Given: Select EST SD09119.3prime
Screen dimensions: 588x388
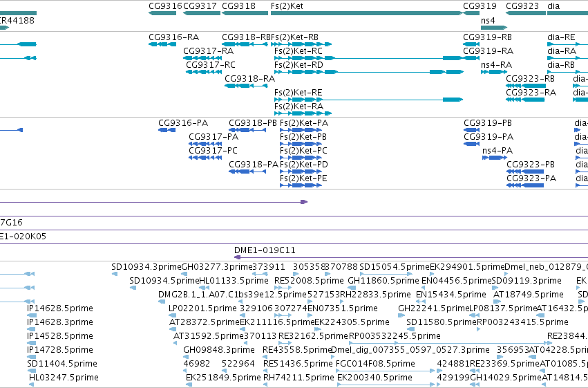Looking at the screenshot, I should (495, 288).
